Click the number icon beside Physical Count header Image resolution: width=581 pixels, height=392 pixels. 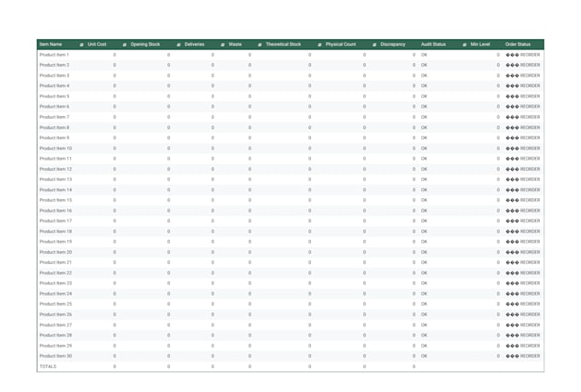point(320,44)
